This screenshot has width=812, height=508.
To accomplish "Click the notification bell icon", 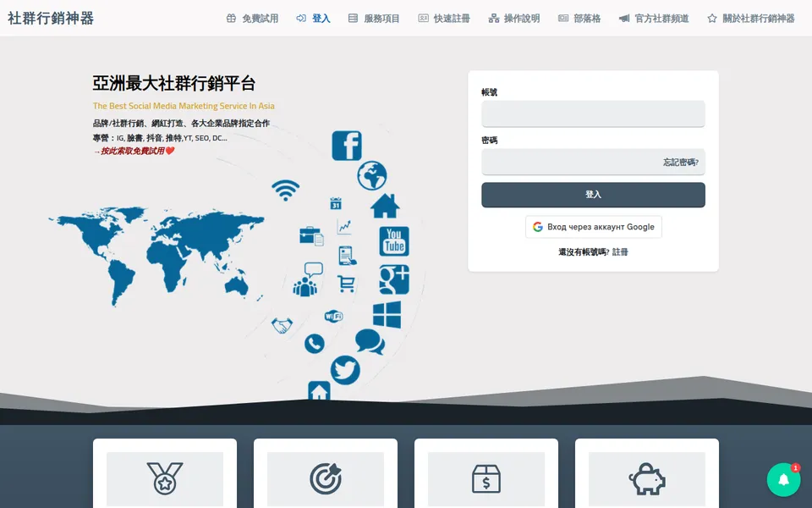I will 783,479.
